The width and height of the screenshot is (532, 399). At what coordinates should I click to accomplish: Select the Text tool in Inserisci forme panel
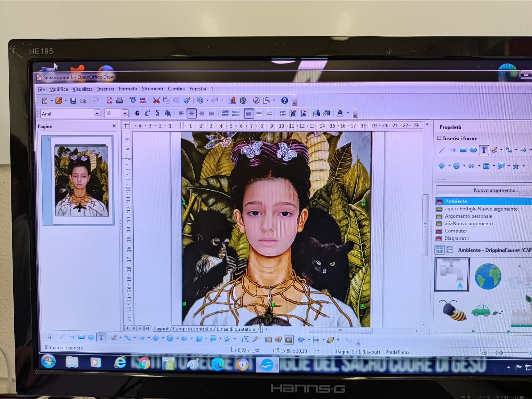[484, 150]
